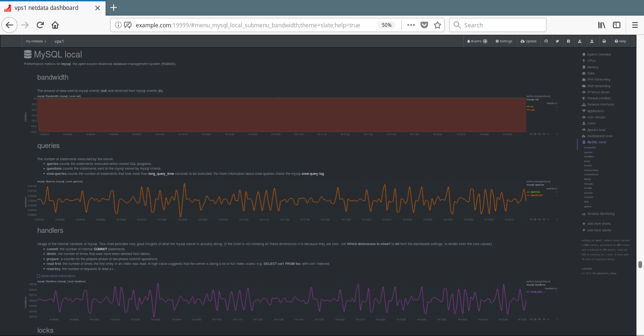
Task: Click the 50% zoom level indicator
Action: point(386,25)
